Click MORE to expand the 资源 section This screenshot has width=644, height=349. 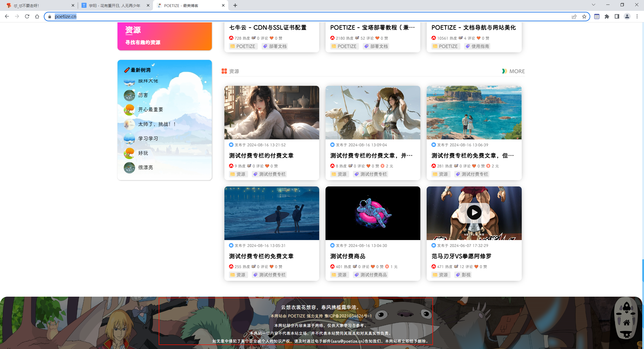(513, 71)
